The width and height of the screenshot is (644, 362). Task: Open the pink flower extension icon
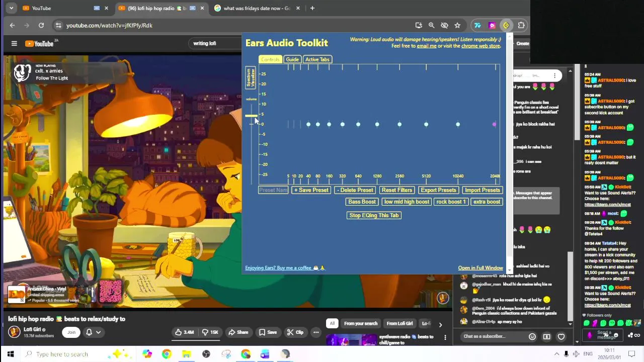[492, 25]
